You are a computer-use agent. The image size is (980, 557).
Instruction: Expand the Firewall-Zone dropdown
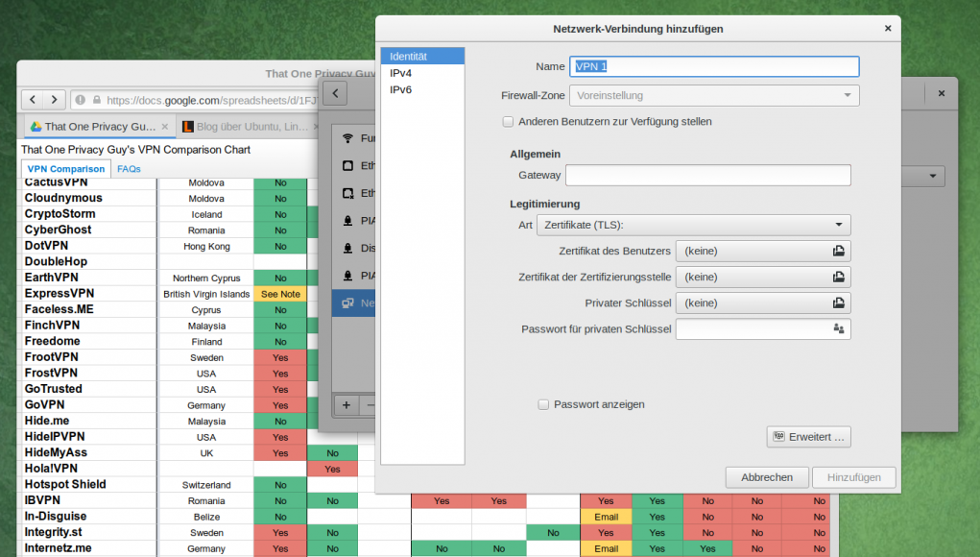point(714,96)
